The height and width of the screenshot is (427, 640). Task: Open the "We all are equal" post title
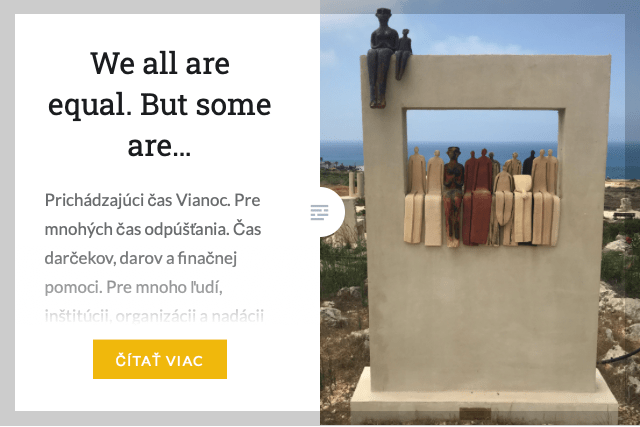tap(160, 105)
